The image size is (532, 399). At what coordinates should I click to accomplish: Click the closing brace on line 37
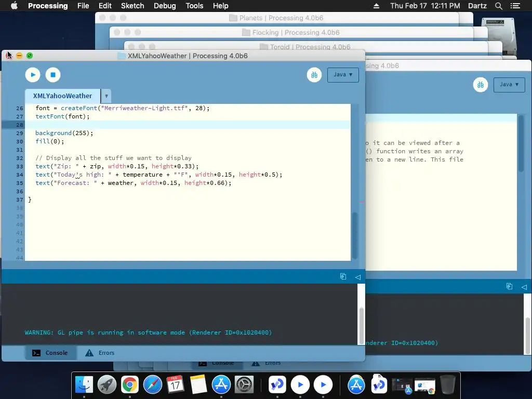[x=30, y=199]
